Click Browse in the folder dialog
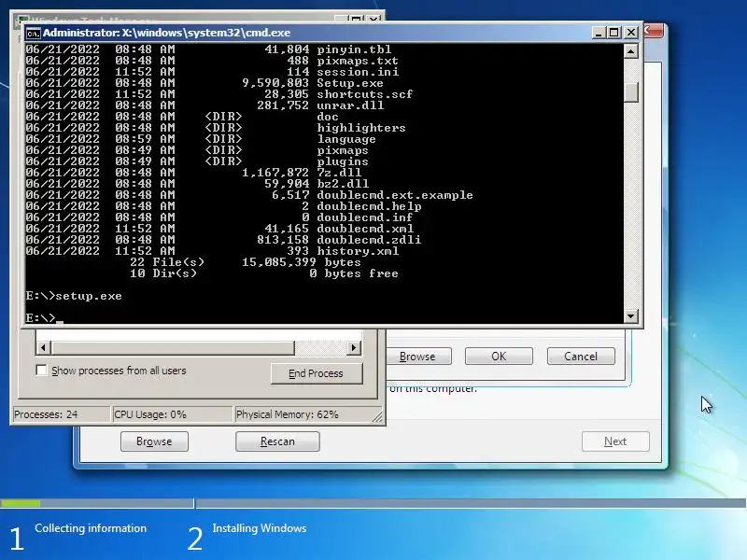Viewport: 747px width, 560px height. click(417, 357)
